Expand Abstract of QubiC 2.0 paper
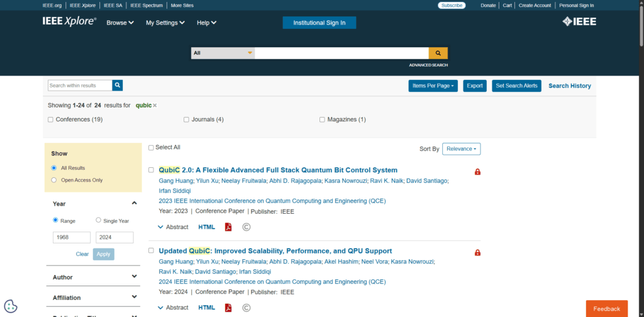The height and width of the screenshot is (317, 644). 173,227
